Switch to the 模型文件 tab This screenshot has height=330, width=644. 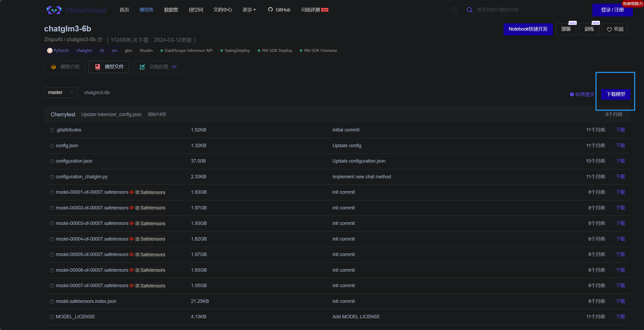coord(109,67)
